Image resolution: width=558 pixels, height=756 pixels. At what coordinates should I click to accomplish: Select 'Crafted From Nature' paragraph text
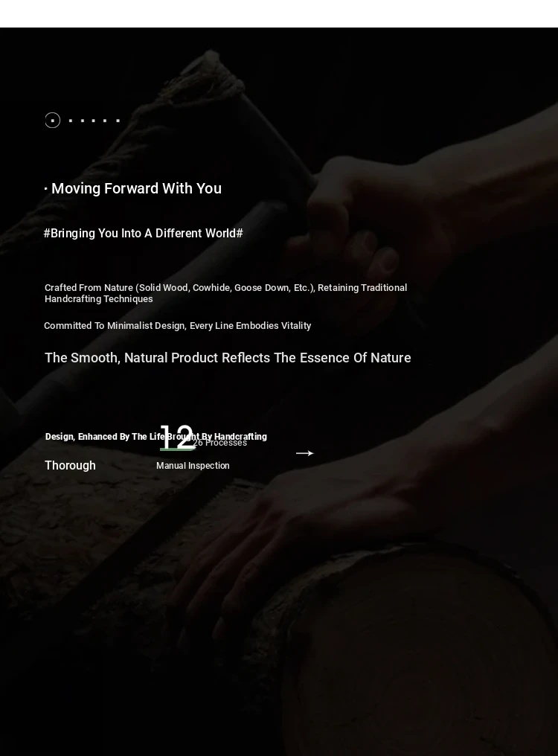pyautogui.click(x=225, y=293)
